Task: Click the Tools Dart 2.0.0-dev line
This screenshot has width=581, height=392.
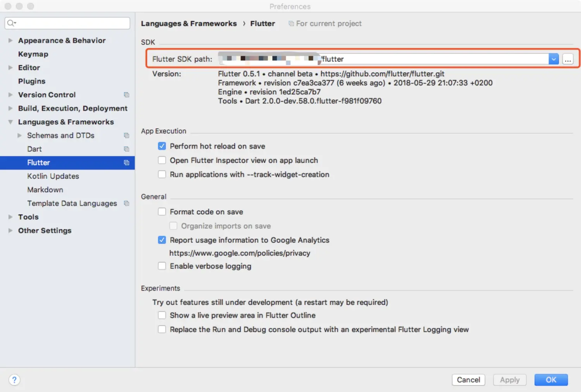Action: [x=300, y=101]
